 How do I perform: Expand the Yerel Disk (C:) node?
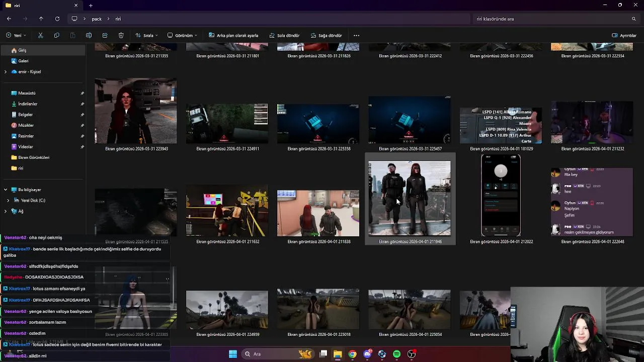pos(8,201)
